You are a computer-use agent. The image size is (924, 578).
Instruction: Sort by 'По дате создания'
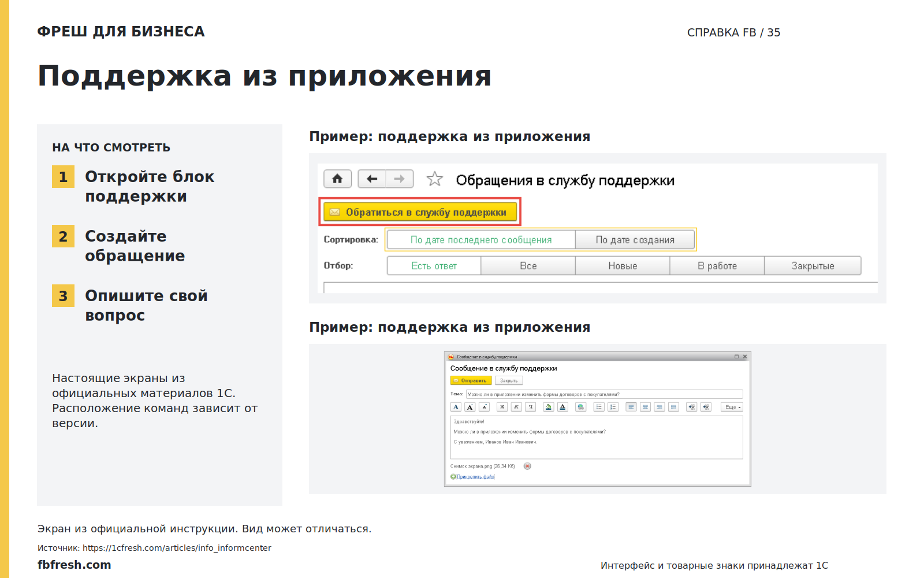coord(635,240)
